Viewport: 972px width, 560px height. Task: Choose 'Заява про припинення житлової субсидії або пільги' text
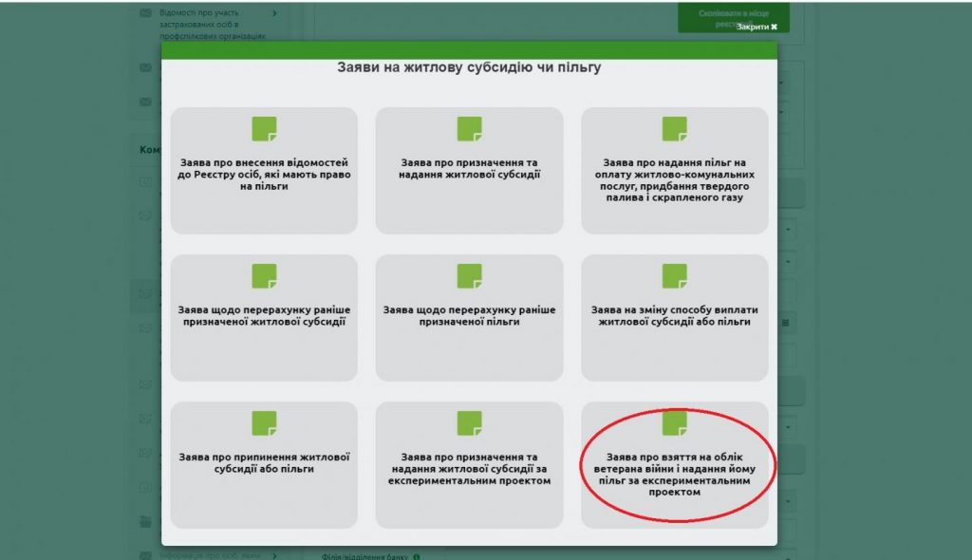click(264, 462)
